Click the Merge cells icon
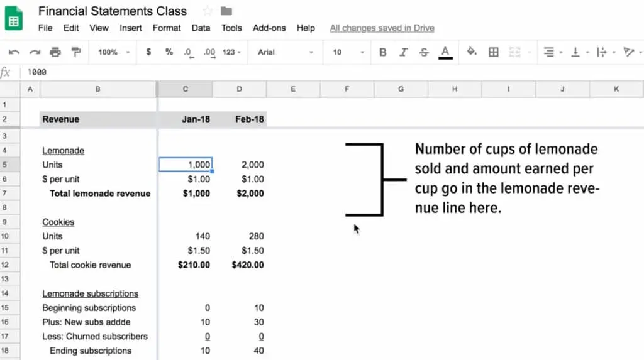Image resolution: width=644 pixels, height=360 pixels. (x=514, y=52)
